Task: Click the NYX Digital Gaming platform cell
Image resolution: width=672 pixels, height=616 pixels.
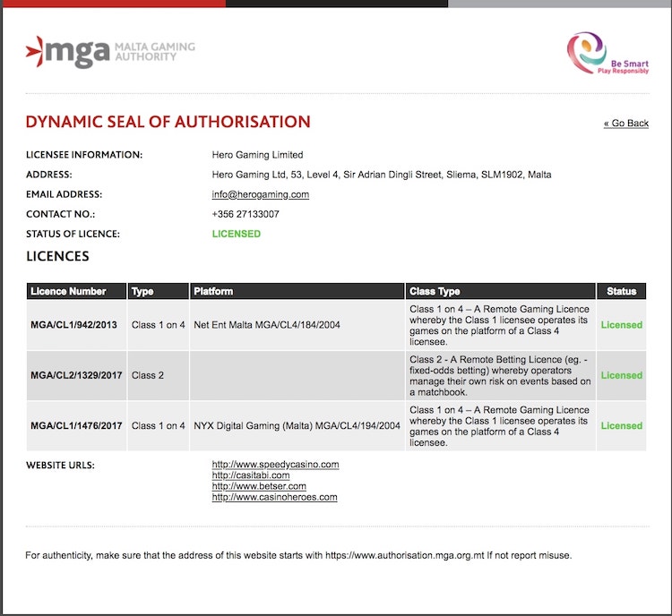Action: [297, 426]
